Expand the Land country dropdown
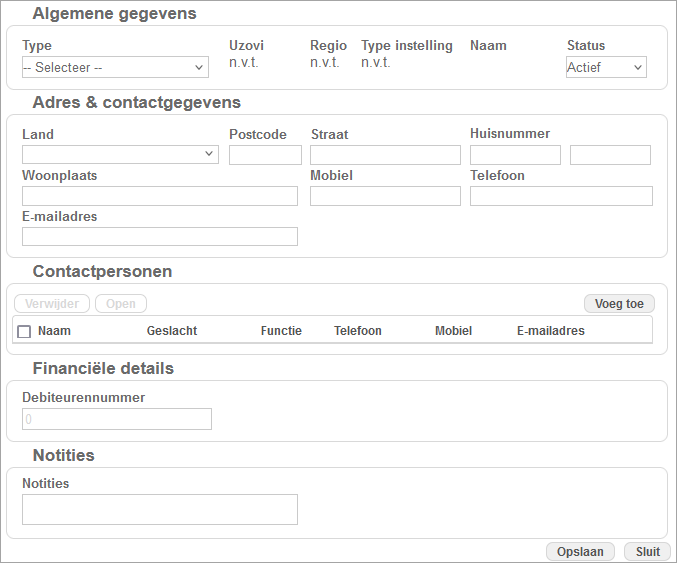This screenshot has width=677, height=563. tap(120, 154)
